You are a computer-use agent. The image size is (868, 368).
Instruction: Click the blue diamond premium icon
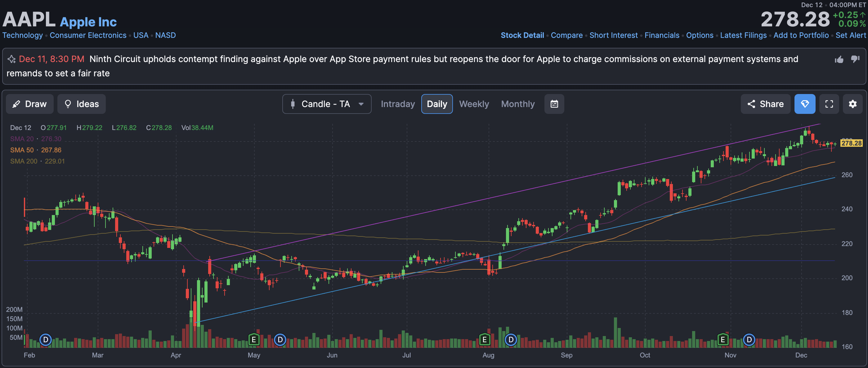pos(805,104)
